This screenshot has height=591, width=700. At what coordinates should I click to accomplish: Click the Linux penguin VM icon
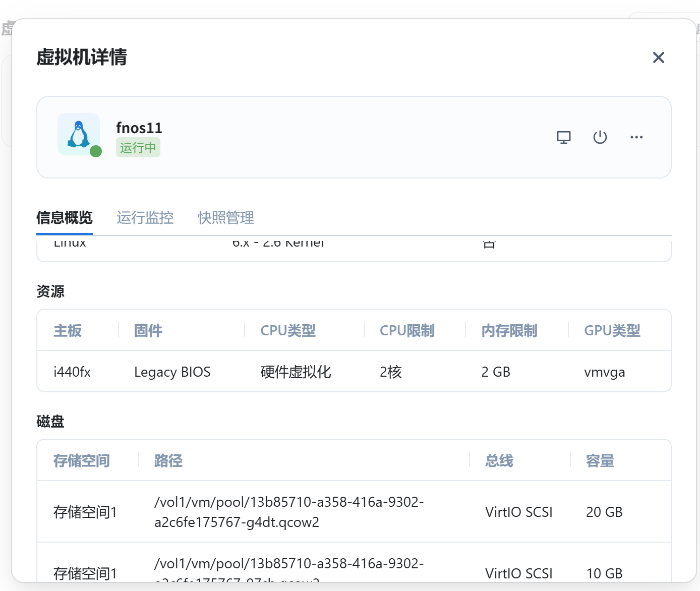point(78,134)
